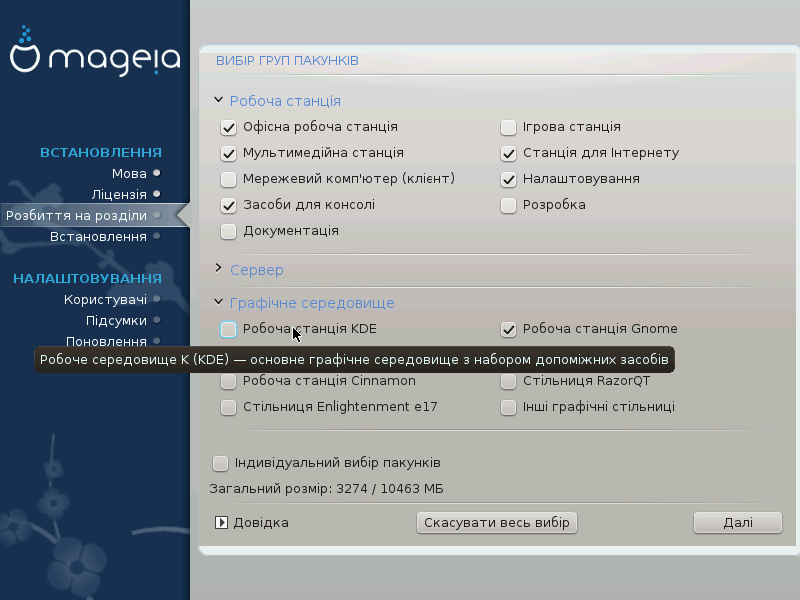This screenshot has width=800, height=600.
Task: Select the Користувачі step
Action: (105, 299)
